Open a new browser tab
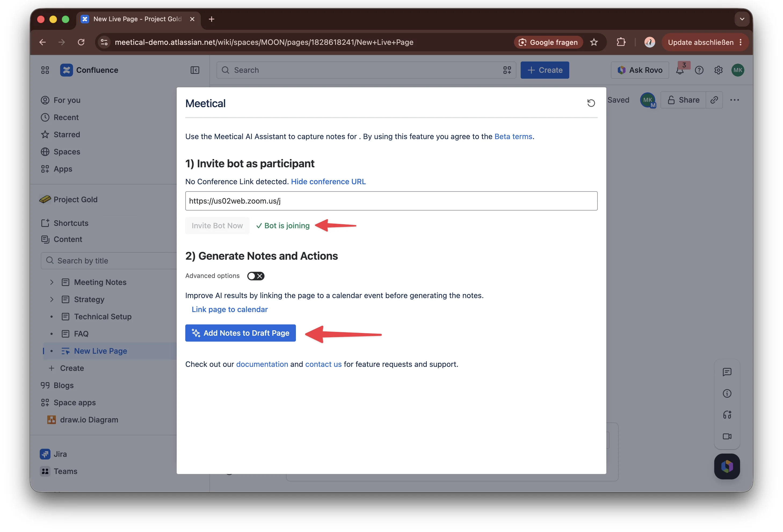 coord(212,19)
